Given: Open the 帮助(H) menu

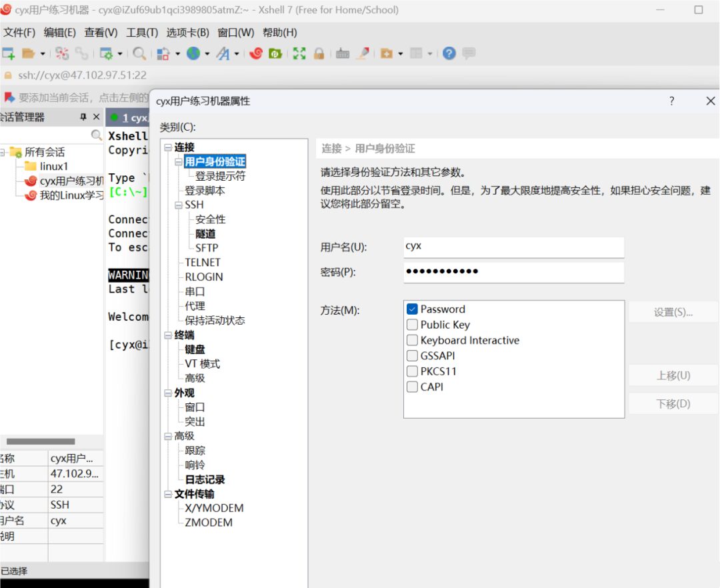Looking at the screenshot, I should (x=280, y=33).
